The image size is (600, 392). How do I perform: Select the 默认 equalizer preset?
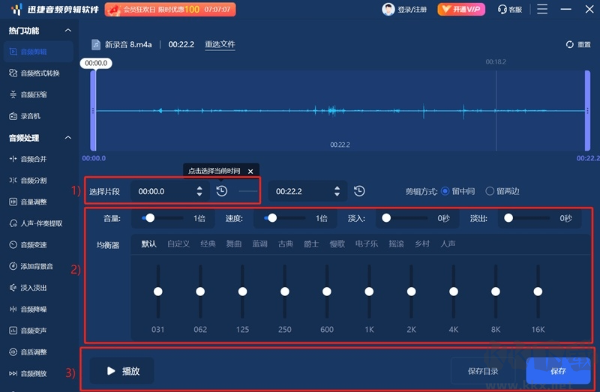click(149, 244)
